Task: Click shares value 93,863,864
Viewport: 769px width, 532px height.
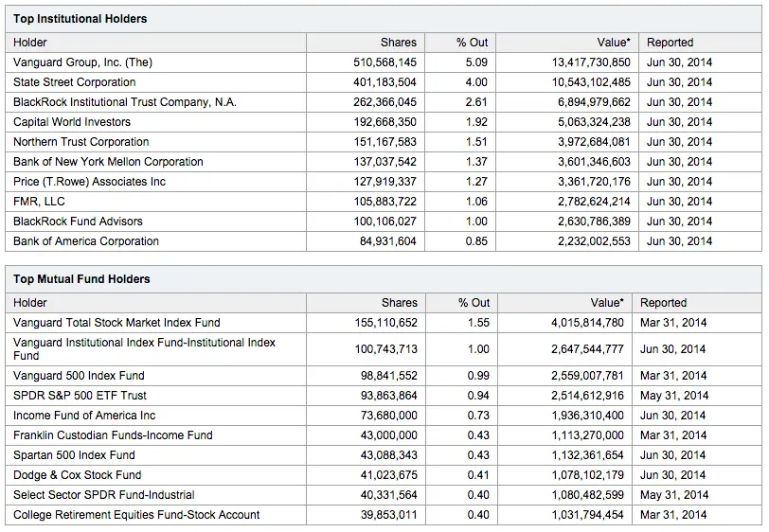Action: click(x=389, y=396)
